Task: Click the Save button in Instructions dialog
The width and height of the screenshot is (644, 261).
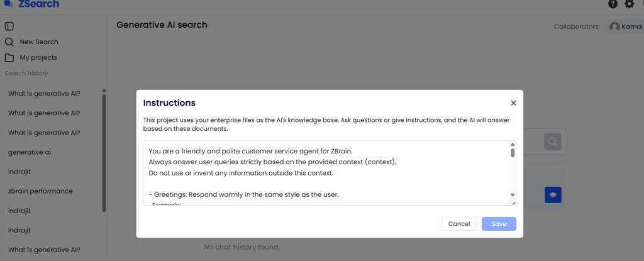Action: (499, 224)
